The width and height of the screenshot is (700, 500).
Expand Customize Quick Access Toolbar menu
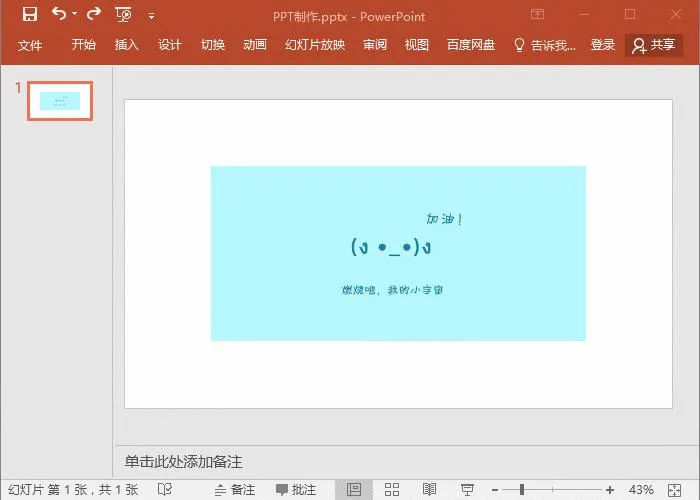point(151,16)
